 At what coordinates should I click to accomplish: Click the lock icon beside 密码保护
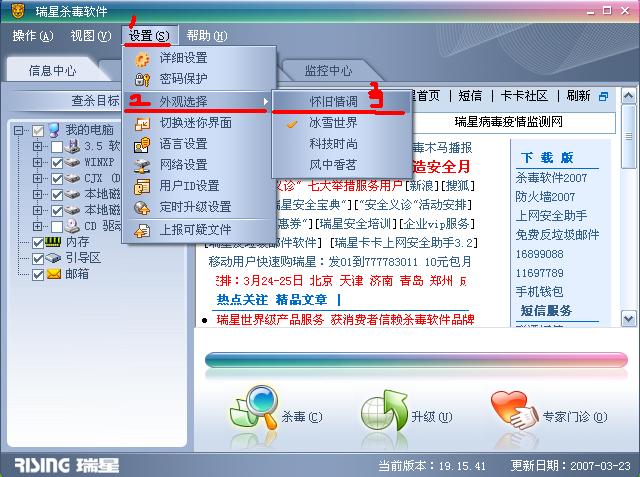[142, 80]
